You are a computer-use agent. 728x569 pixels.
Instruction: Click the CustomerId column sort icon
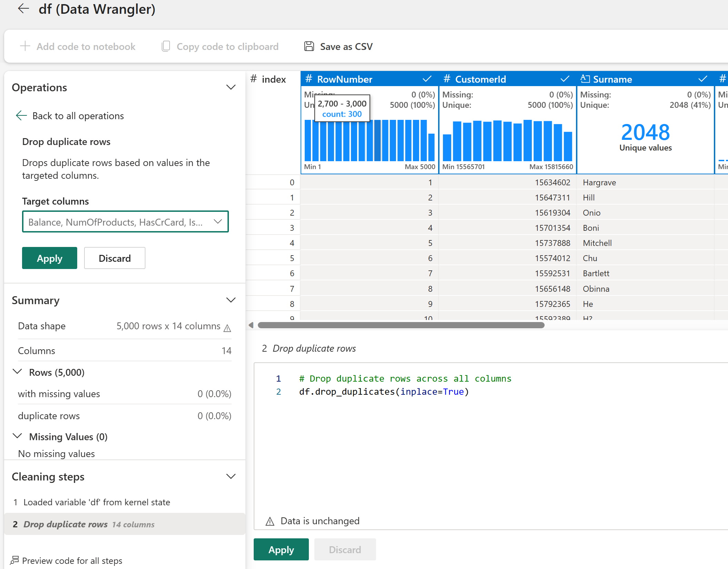click(x=565, y=79)
